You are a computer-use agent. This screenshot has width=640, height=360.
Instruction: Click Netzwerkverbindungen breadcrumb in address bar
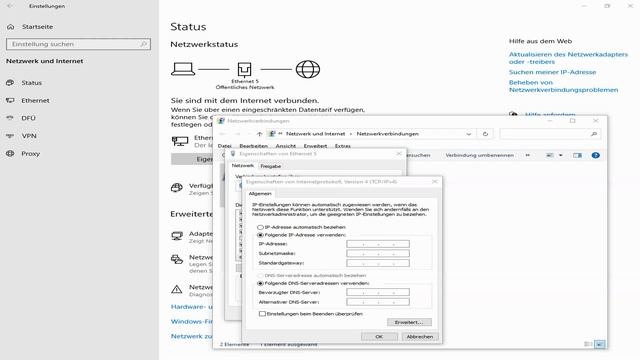click(387, 134)
